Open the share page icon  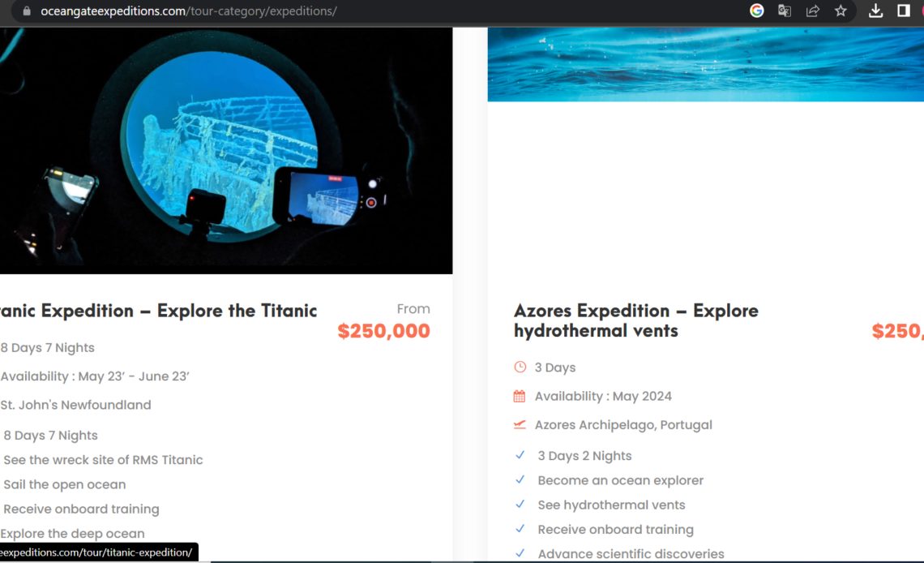click(813, 11)
